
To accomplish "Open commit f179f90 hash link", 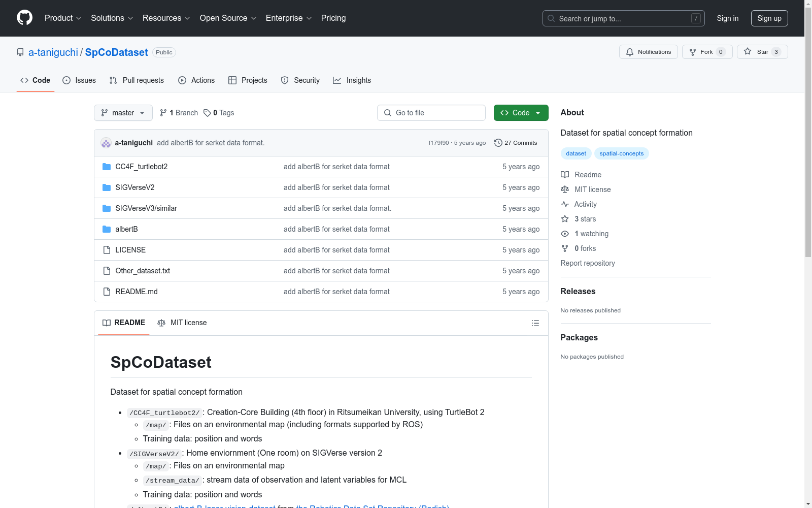I will 439,143.
